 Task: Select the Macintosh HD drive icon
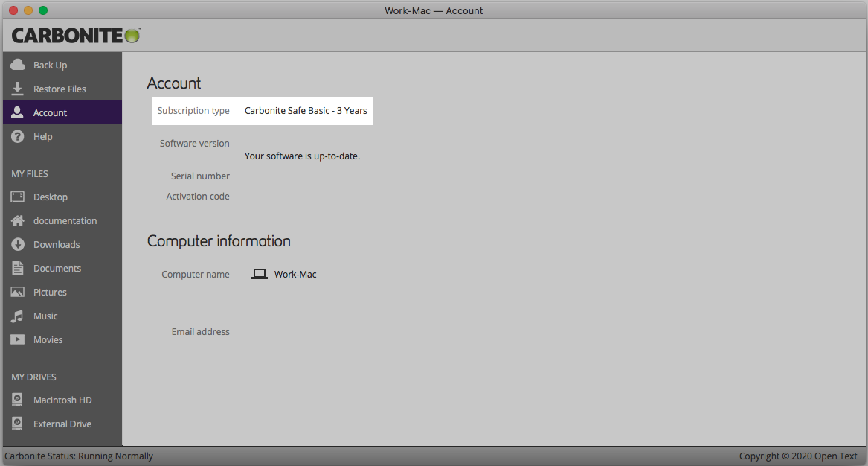coord(16,400)
